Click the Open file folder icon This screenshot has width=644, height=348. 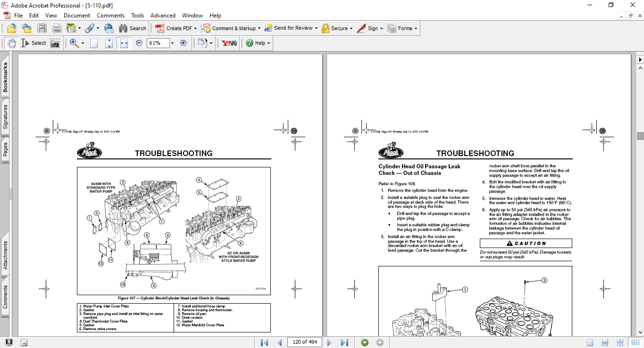pos(12,28)
